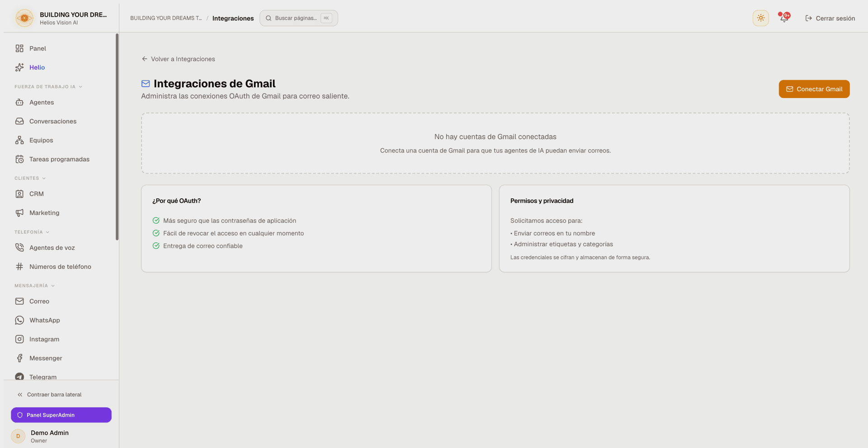Open Tareas programadas page

coord(61,159)
